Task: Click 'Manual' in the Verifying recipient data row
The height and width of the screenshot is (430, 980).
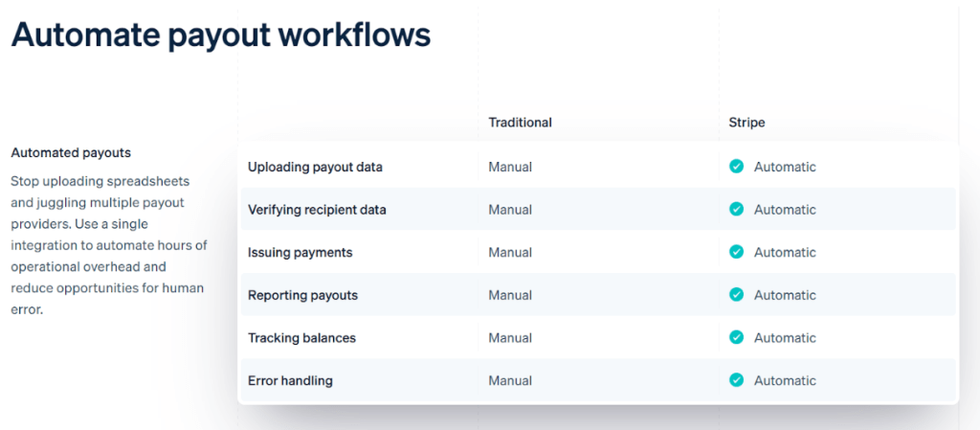Action: (510, 210)
